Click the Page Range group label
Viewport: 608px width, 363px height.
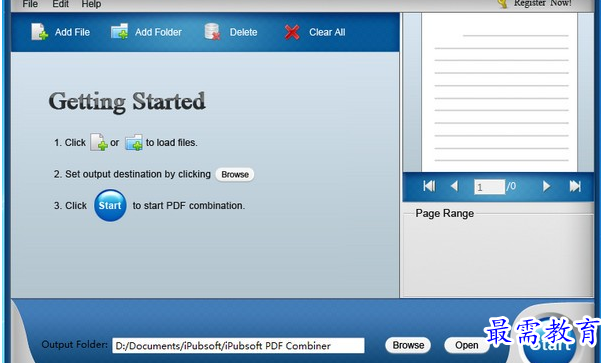point(444,213)
